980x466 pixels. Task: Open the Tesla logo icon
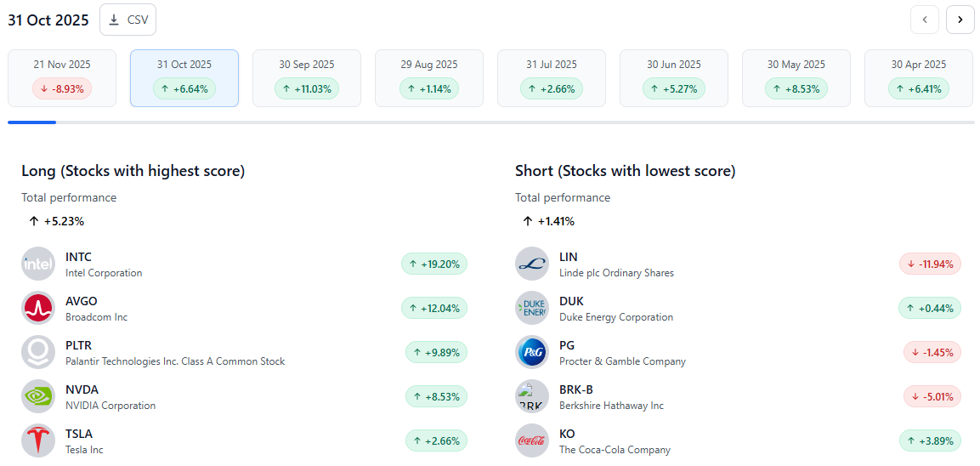coord(37,440)
